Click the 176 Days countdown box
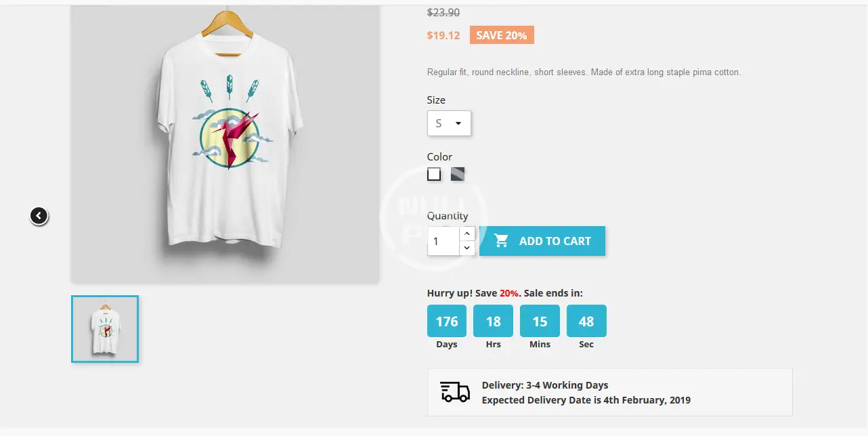Image resolution: width=868 pixels, height=436 pixels. pos(447,321)
